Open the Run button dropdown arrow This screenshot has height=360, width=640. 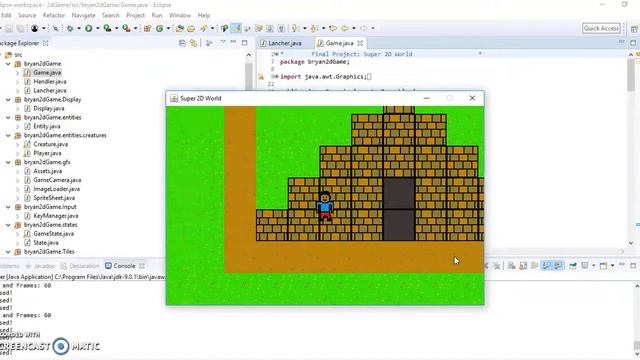98,28
